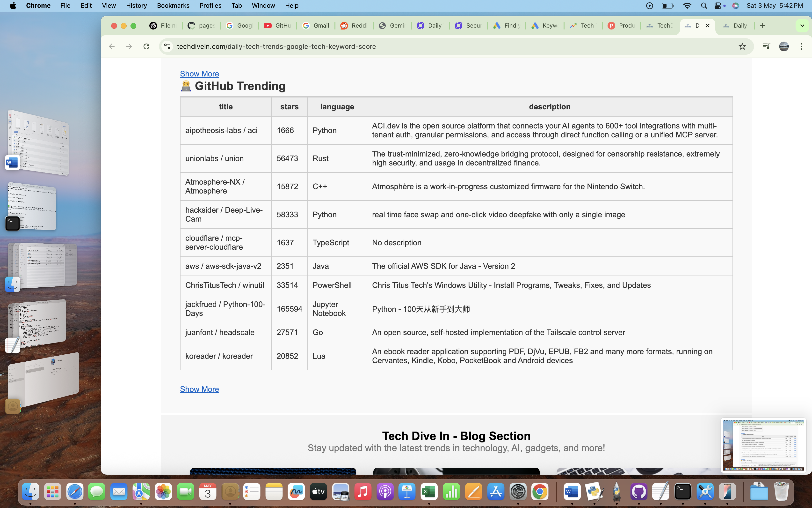Screen dimensions: 812x508
Task: Switch to the YouTube GitHu tab
Action: click(277, 26)
